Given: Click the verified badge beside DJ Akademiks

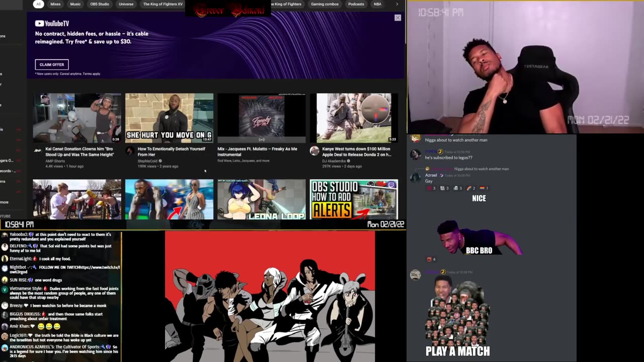Looking at the screenshot, I should (x=348, y=161).
